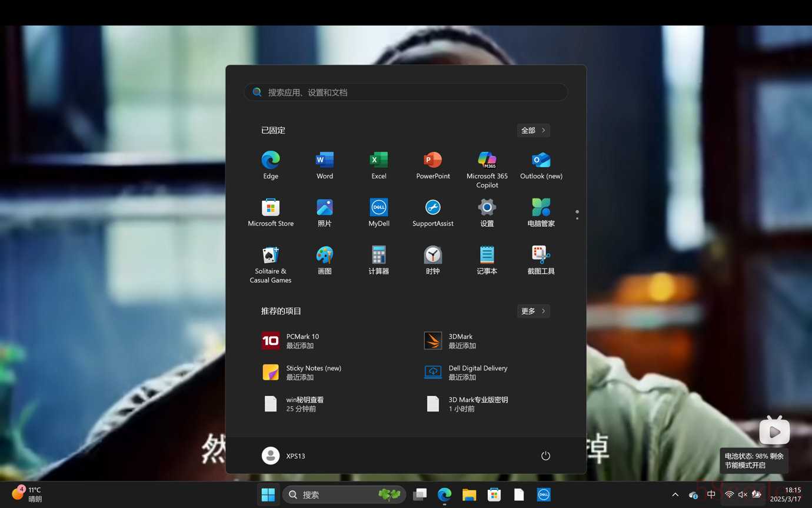Open Microsoft 365 Copilot app
The height and width of the screenshot is (508, 812).
pos(487,168)
